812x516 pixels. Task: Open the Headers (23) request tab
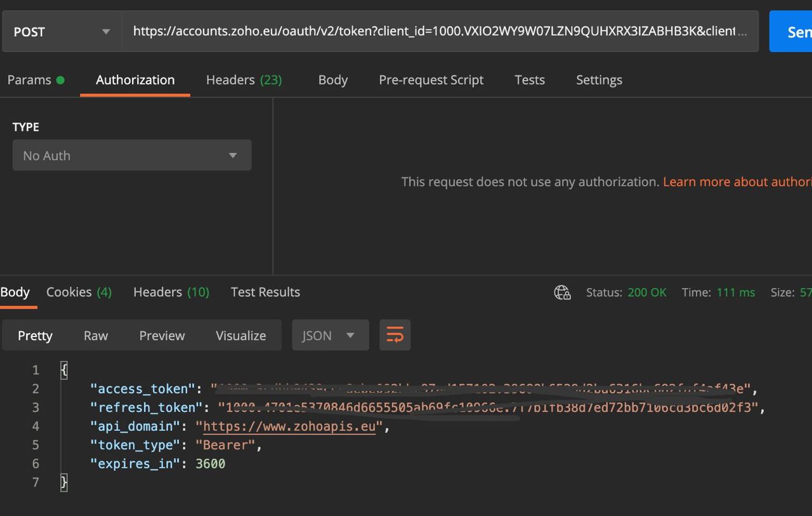[244, 80]
